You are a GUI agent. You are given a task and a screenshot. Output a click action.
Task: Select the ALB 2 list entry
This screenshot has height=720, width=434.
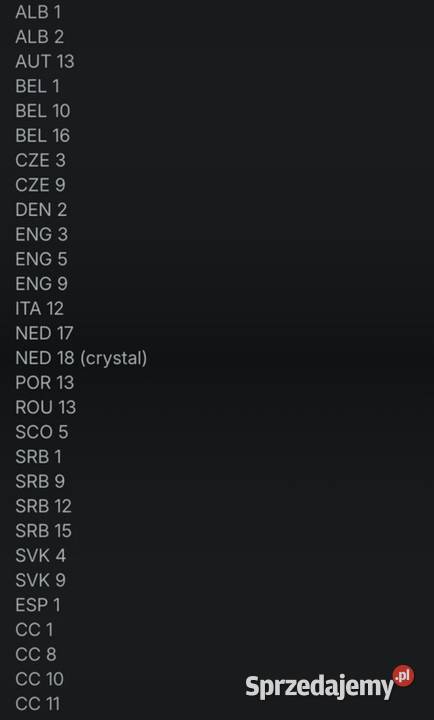39,37
